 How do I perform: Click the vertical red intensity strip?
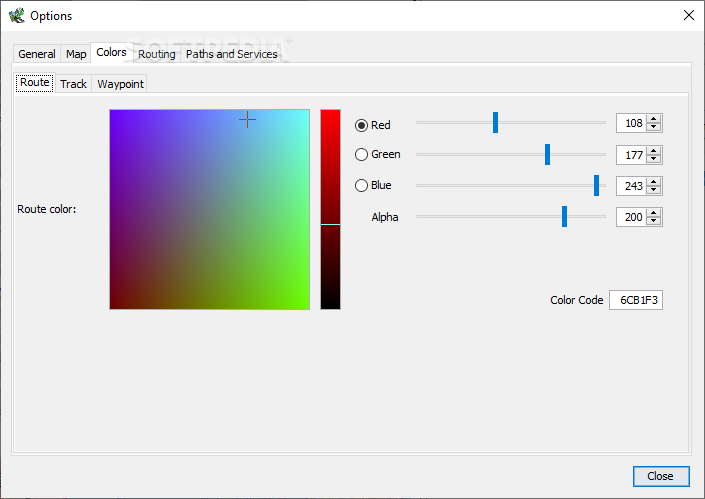(x=330, y=209)
